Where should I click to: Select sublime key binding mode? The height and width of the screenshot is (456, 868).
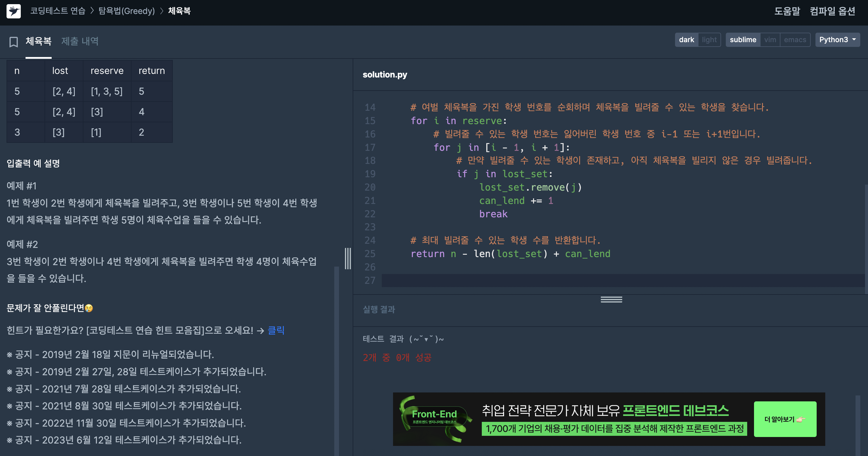tap(743, 40)
